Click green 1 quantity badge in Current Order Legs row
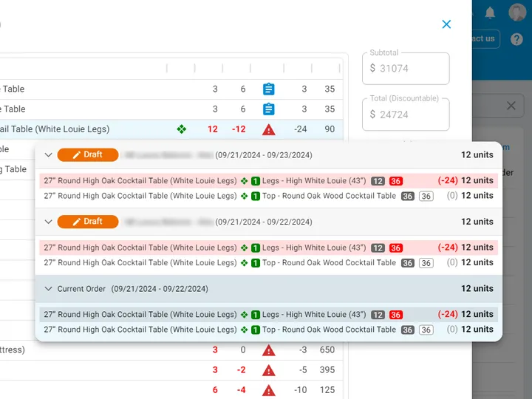Image resolution: width=532 pixels, height=399 pixels. 256,315
